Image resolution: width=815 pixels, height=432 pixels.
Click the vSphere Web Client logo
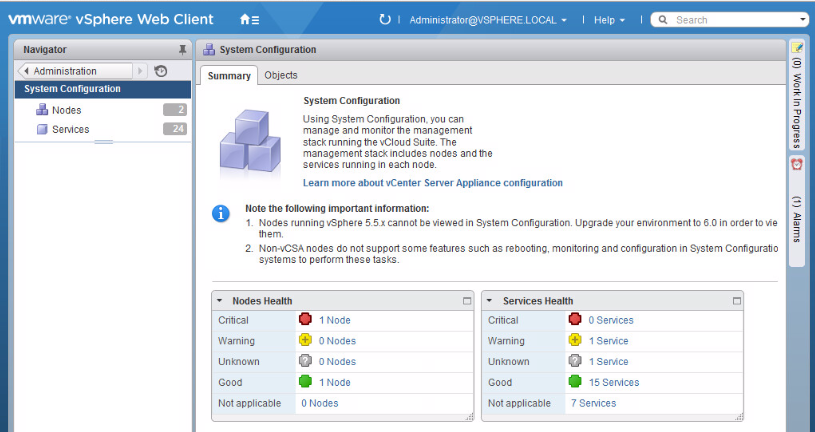[111, 19]
